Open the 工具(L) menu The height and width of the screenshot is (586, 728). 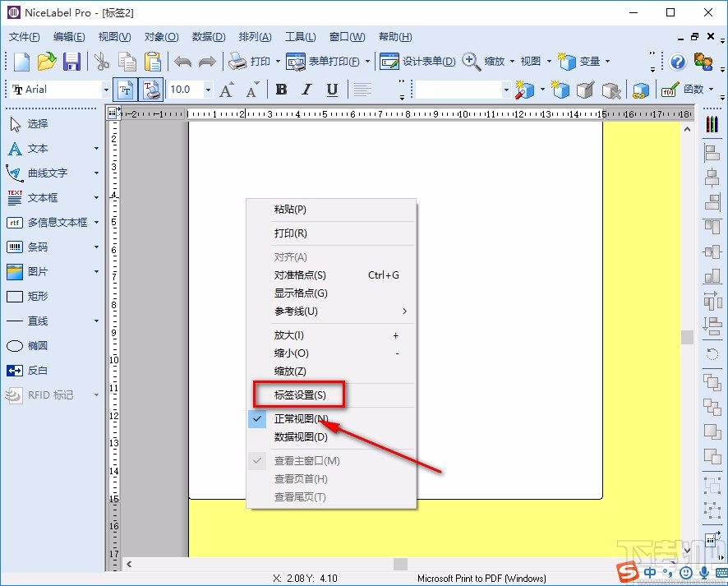(301, 37)
